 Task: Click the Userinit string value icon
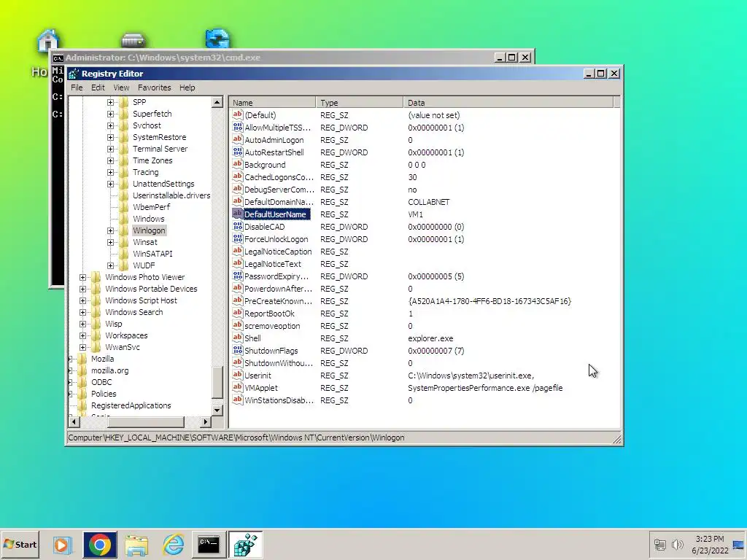pyautogui.click(x=237, y=375)
